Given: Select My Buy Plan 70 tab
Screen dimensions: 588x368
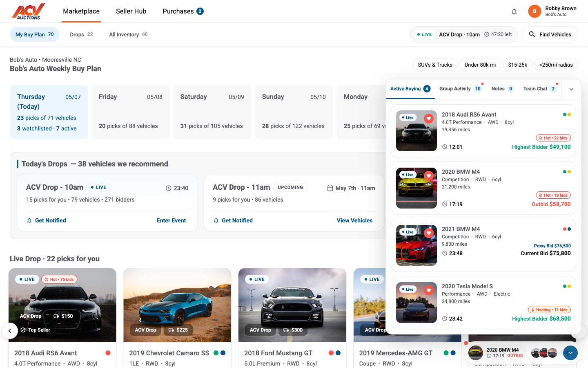Looking at the screenshot, I should pos(35,34).
